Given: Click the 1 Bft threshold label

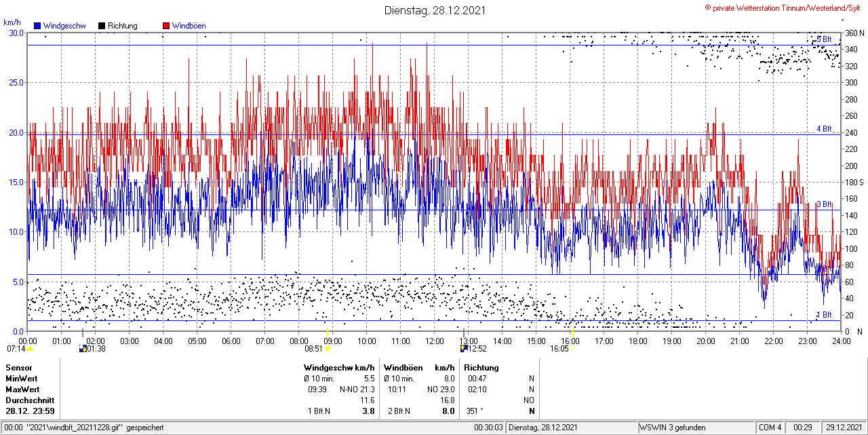Looking at the screenshot, I should point(823,315).
